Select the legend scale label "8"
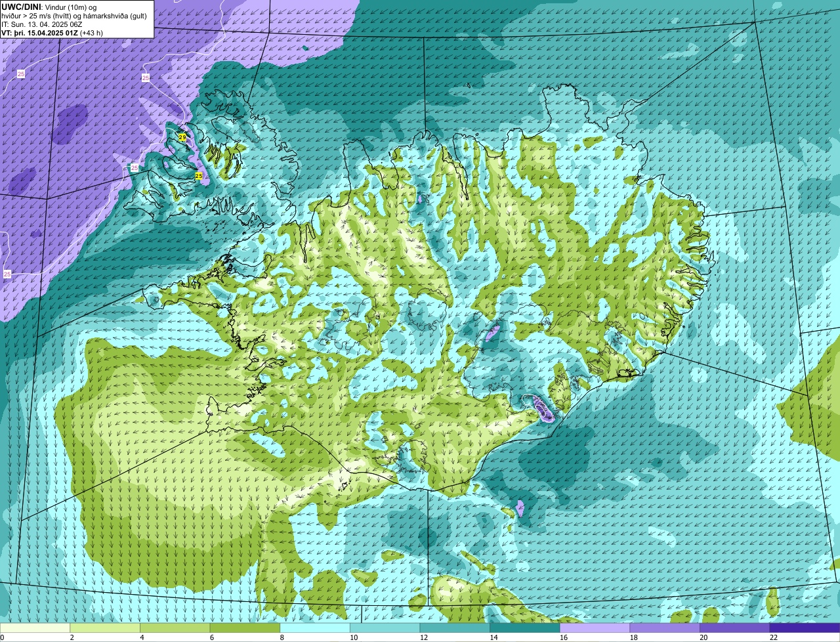840x642 pixels. [x=282, y=637]
